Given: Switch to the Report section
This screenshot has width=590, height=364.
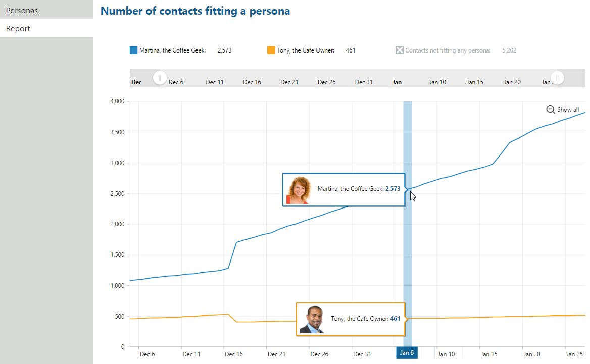Looking at the screenshot, I should pyautogui.click(x=18, y=28).
